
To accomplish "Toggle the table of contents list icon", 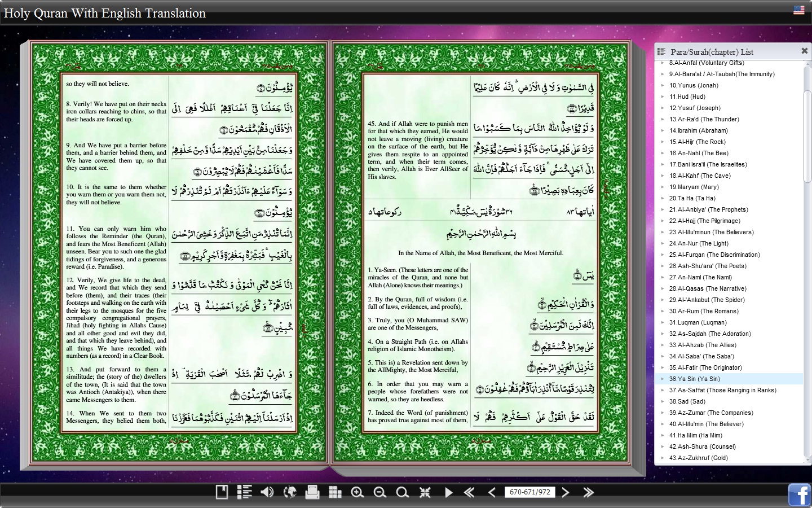I will tap(244, 492).
